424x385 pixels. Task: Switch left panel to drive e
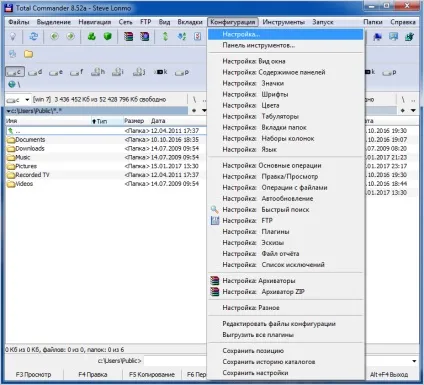56,72
